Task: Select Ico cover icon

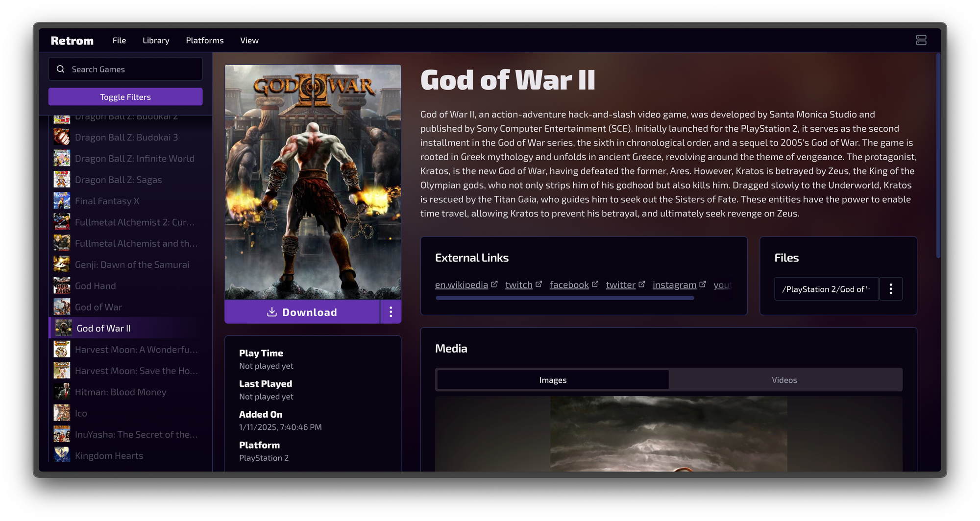Action: click(62, 413)
